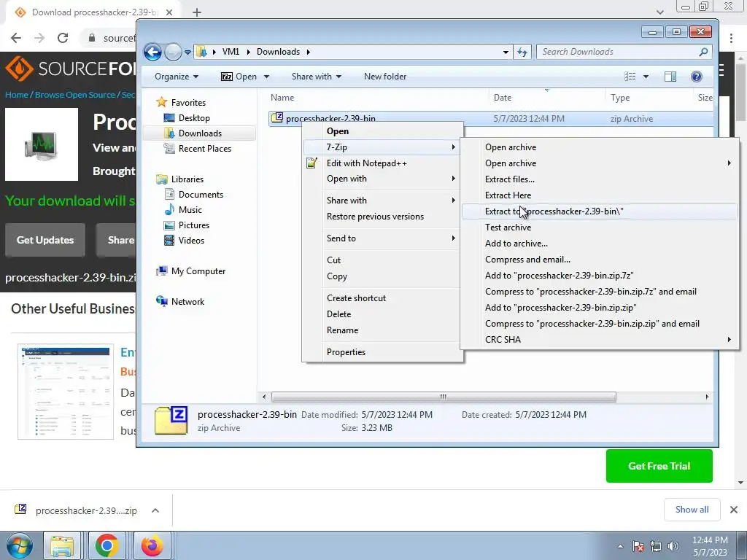Expand the CRC SHA submenu
The width and height of the screenshot is (747, 560).
pos(600,340)
